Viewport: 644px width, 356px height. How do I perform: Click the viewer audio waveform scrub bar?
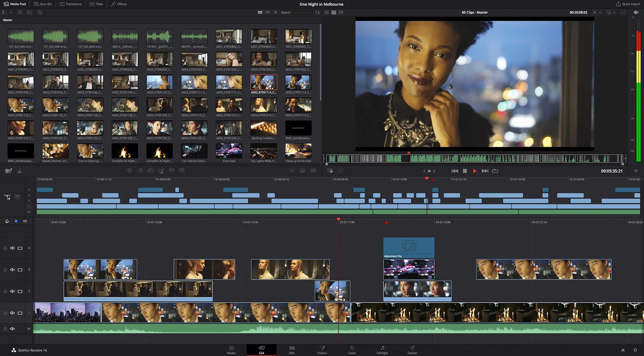[475, 159]
